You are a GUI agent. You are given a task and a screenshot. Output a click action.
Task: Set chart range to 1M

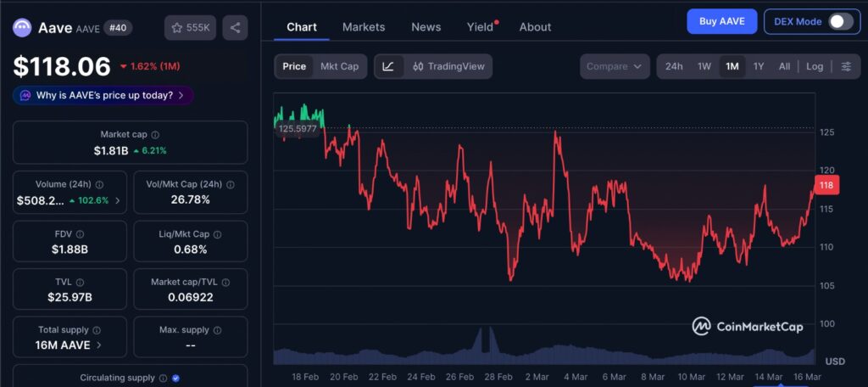[732, 66]
